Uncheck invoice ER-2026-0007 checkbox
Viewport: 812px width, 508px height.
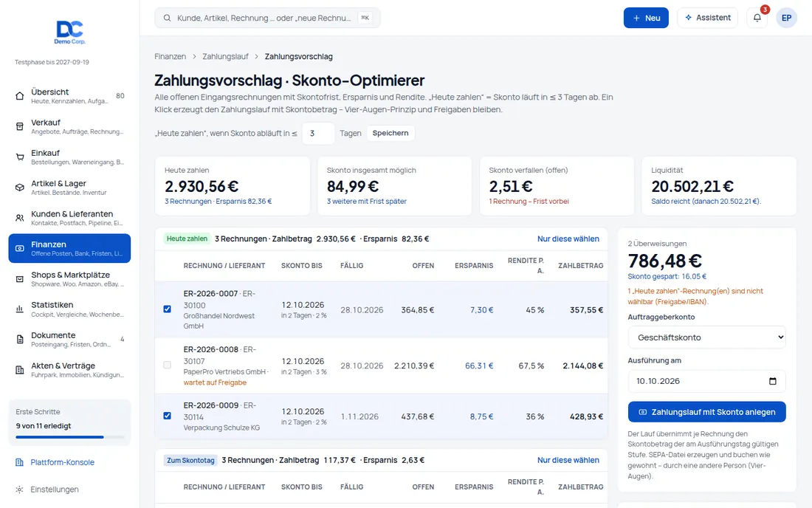(x=168, y=309)
